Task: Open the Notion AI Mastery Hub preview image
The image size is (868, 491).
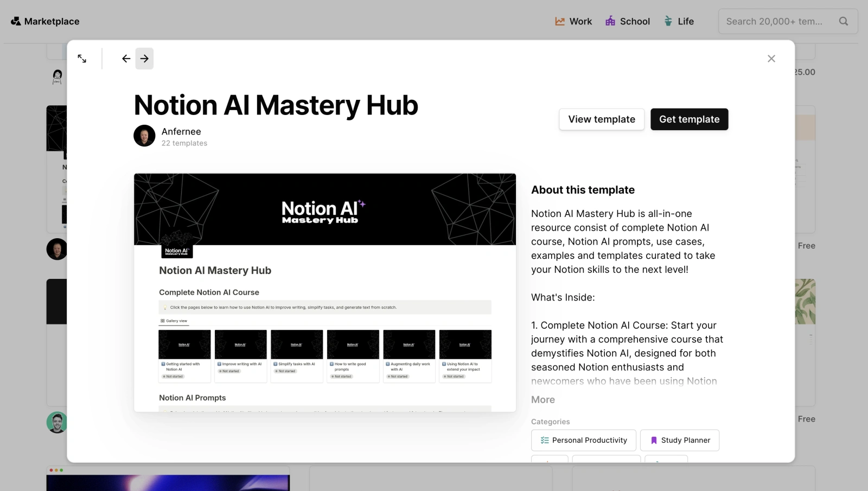Action: coord(324,292)
